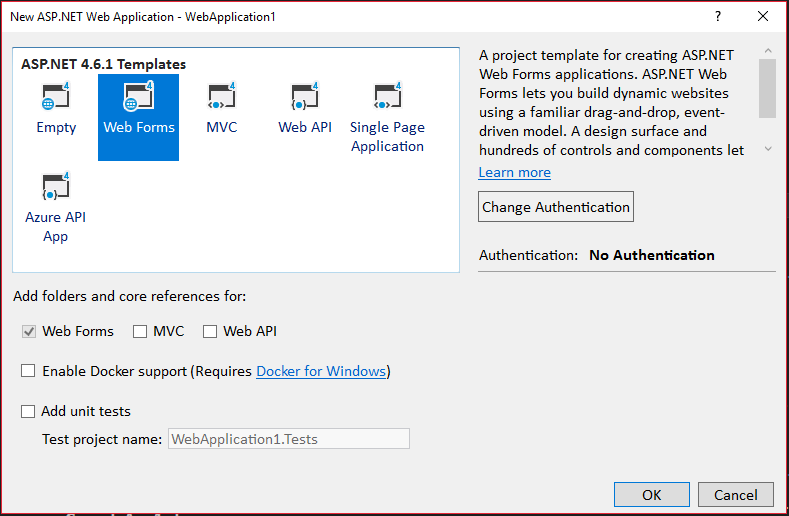Click the Azure API App label

pos(55,227)
